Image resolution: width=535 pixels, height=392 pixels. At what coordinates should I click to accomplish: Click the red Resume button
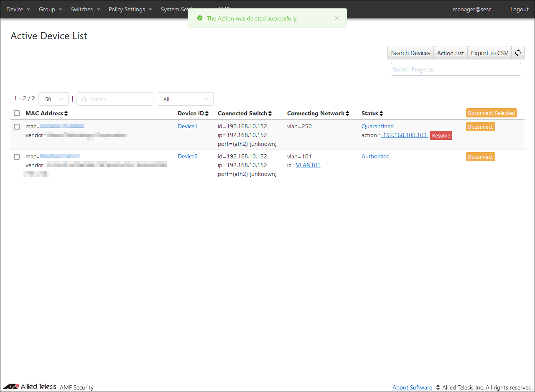(x=441, y=135)
